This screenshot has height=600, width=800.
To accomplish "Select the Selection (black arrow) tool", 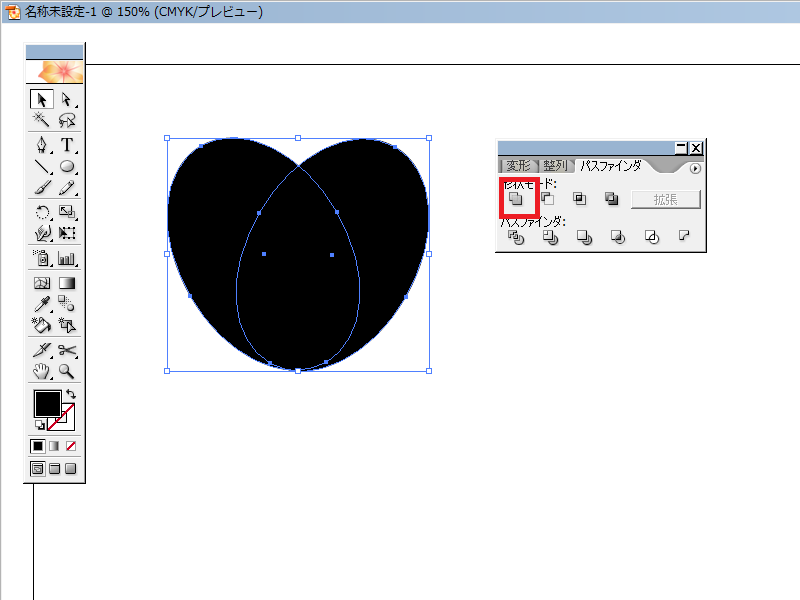I will 42,99.
